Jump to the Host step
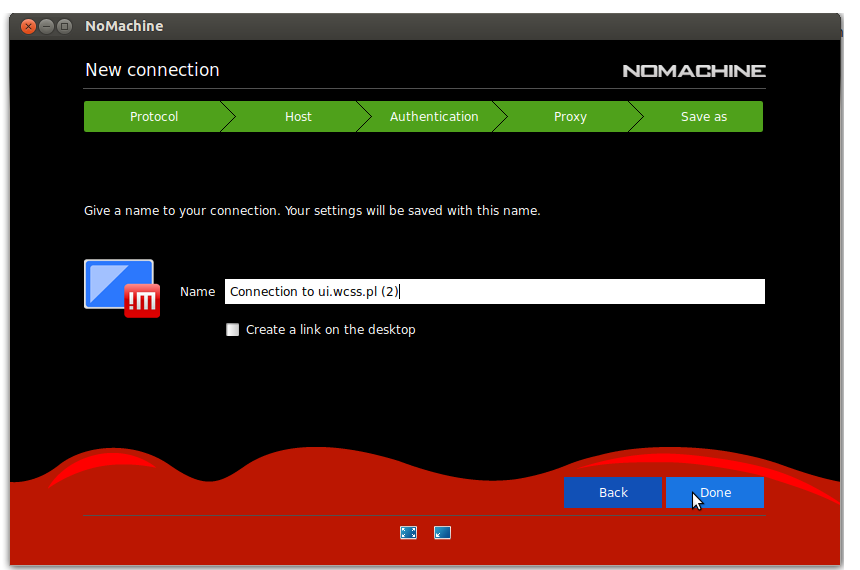The image size is (860, 570). tap(298, 117)
